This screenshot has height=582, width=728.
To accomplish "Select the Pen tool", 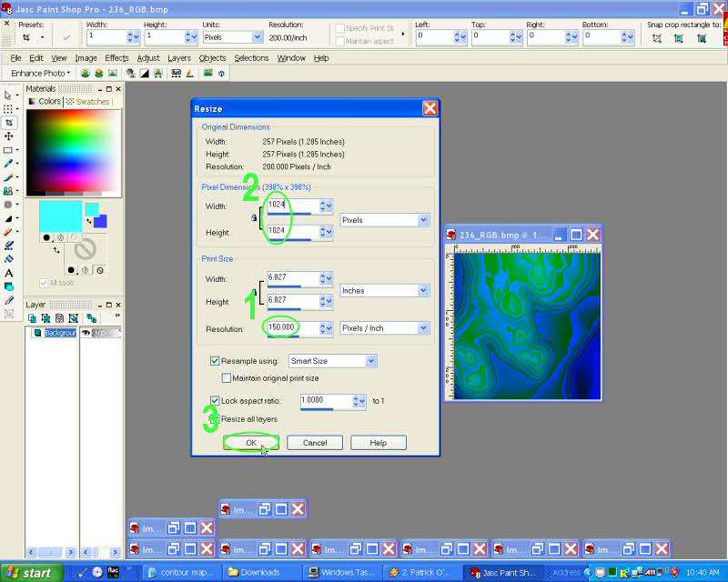I will (x=8, y=300).
